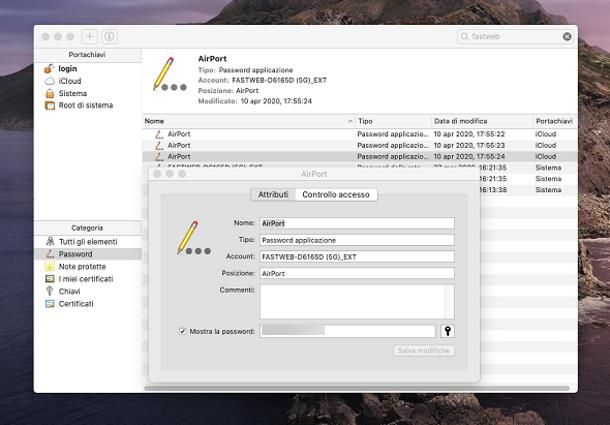Click pencil icon of AirPort row 17:55:22

point(159,134)
